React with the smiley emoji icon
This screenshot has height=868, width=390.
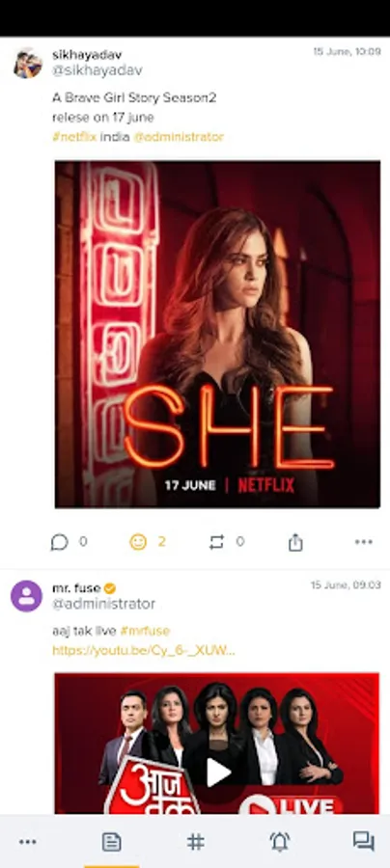pos(138,542)
